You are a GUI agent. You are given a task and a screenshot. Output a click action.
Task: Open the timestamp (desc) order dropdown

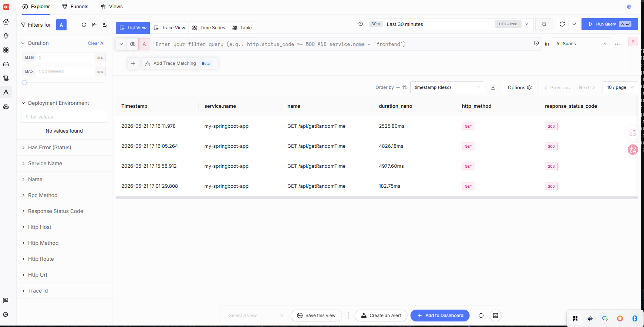tap(447, 87)
